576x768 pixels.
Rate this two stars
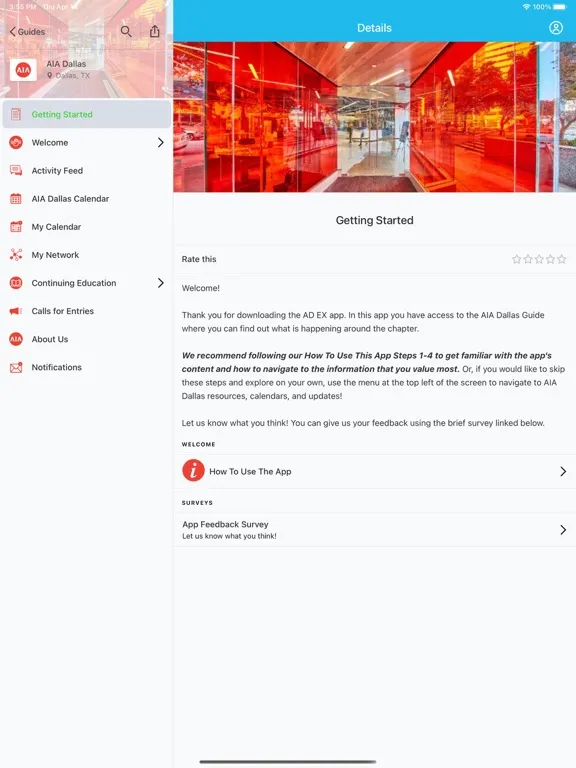[x=528, y=259]
